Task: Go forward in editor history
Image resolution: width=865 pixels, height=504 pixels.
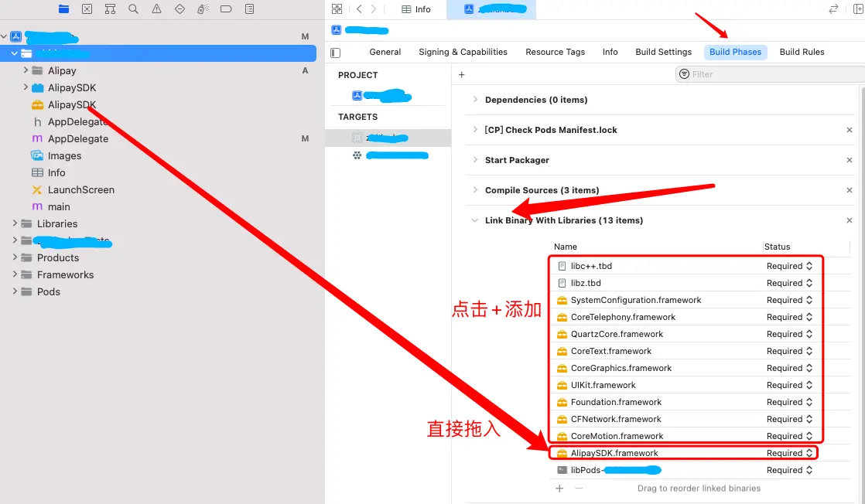Action: tap(374, 9)
